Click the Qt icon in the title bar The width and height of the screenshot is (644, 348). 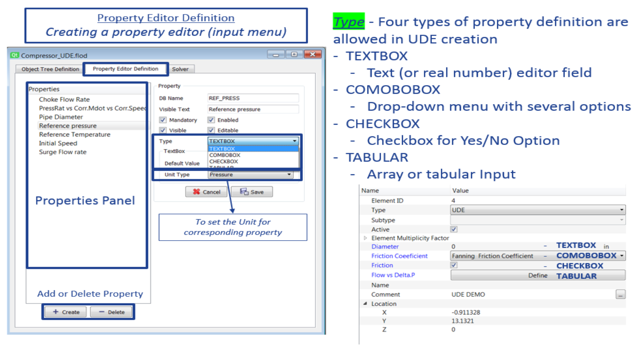[x=15, y=55]
